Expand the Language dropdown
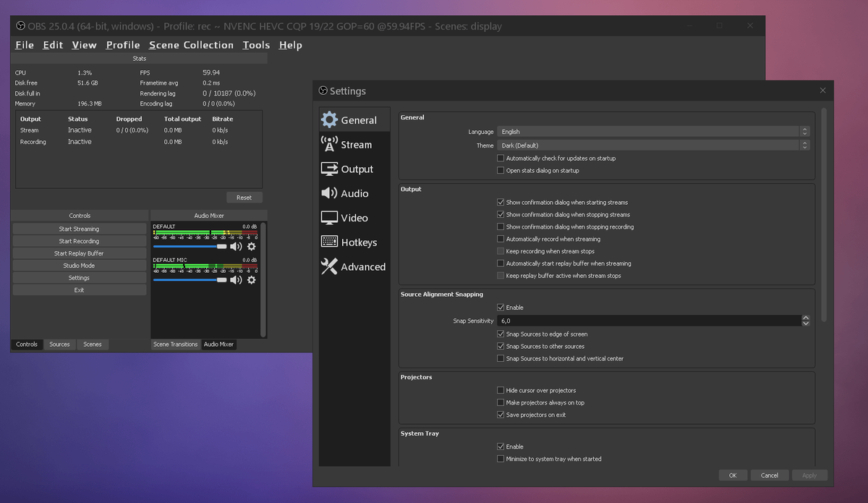868x503 pixels. [654, 132]
